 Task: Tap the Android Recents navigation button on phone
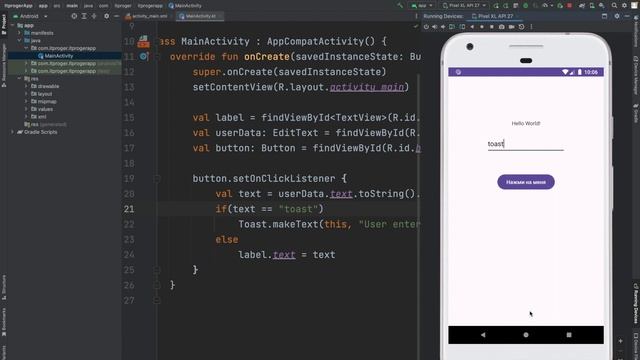(x=569, y=335)
